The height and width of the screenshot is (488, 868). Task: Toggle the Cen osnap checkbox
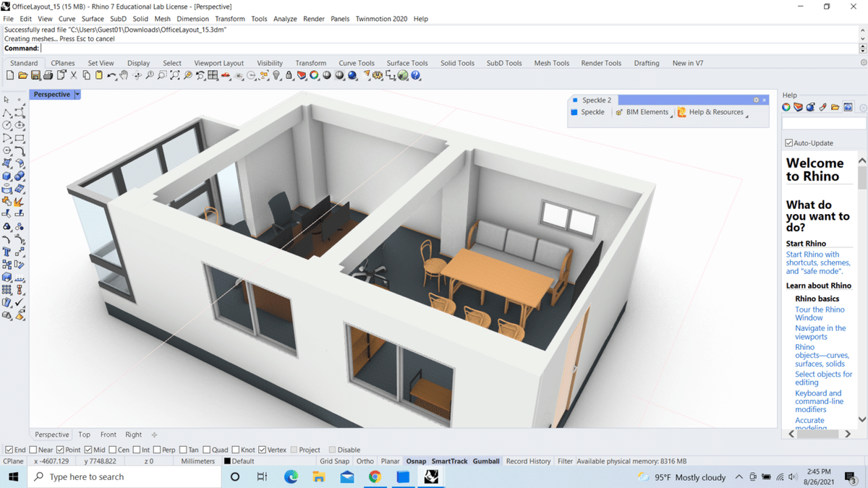(x=112, y=450)
